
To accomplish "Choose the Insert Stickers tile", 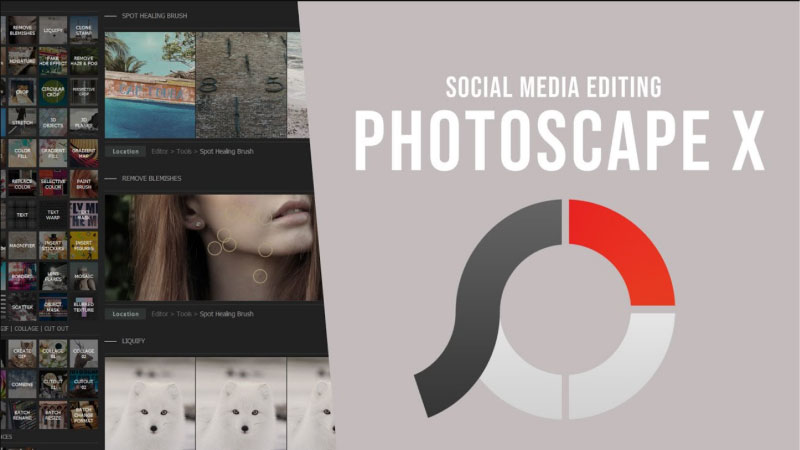I will [53, 245].
